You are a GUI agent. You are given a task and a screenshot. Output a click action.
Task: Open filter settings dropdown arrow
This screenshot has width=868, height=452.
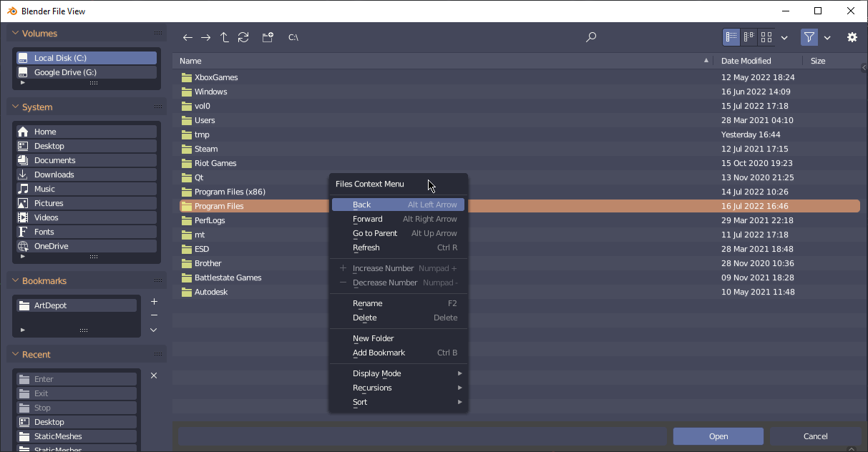pos(827,37)
